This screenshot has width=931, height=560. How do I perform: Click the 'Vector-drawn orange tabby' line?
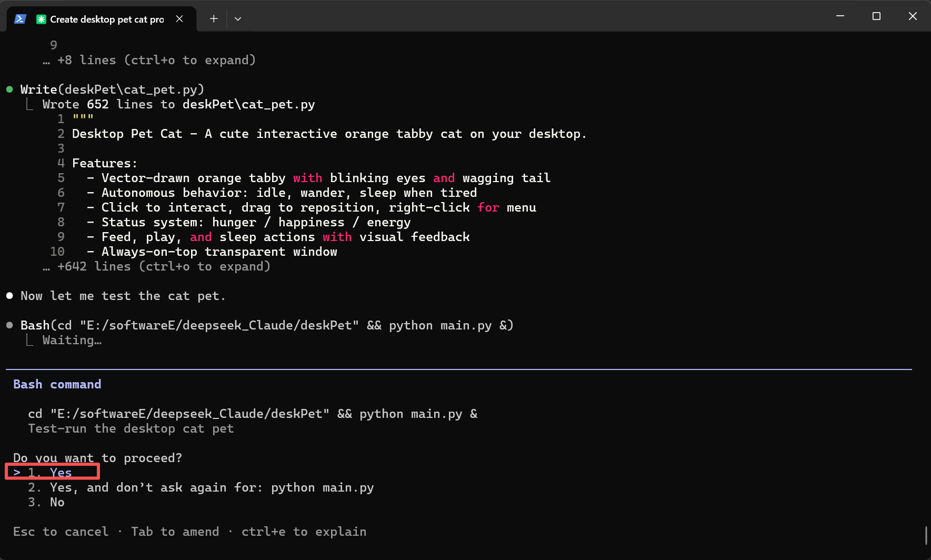319,178
